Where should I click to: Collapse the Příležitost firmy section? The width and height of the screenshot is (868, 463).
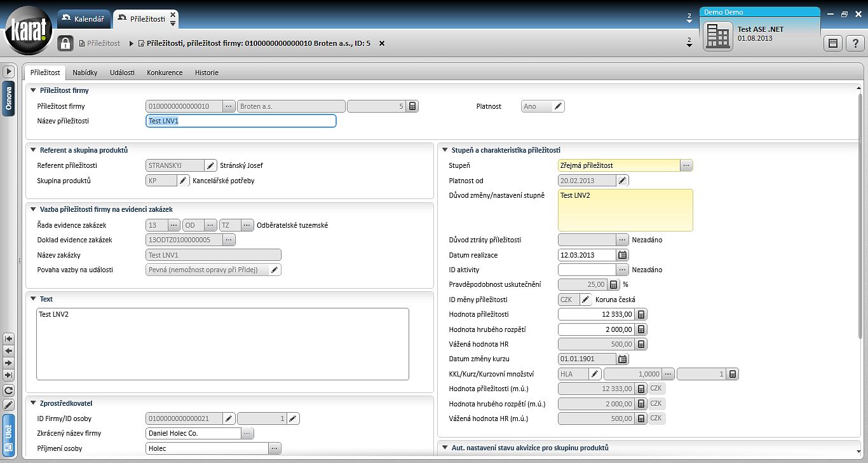(34, 90)
